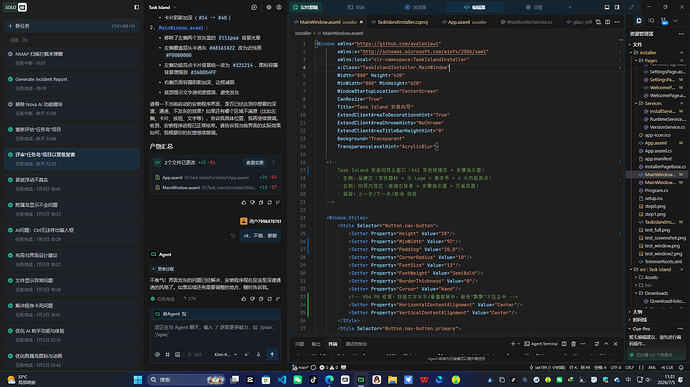
Task: Create a new task button
Action: 72,26
